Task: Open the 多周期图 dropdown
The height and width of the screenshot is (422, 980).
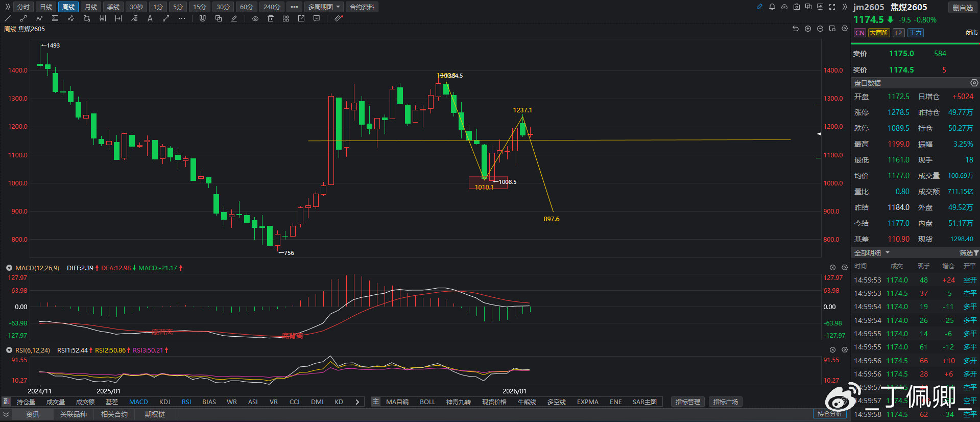Action: pos(324,7)
